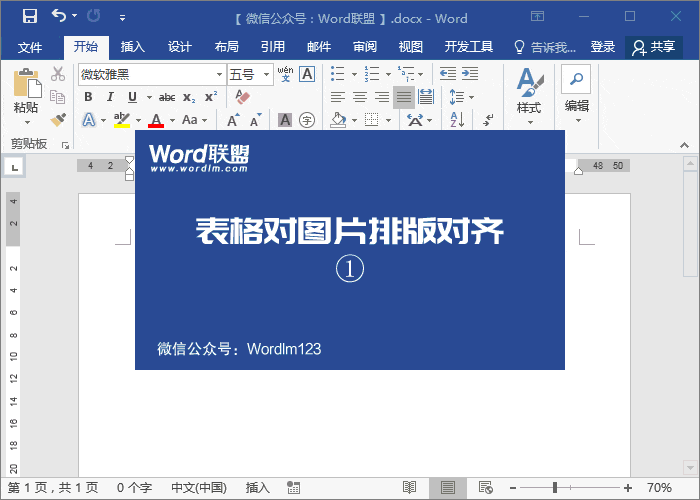
Task: Open the Aa change case menu
Action: click(x=194, y=120)
